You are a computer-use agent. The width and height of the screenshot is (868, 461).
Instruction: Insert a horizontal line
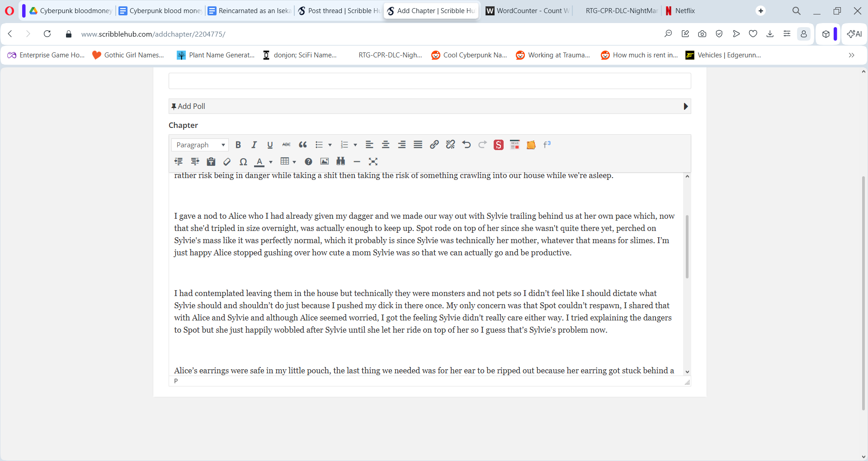coord(357,162)
